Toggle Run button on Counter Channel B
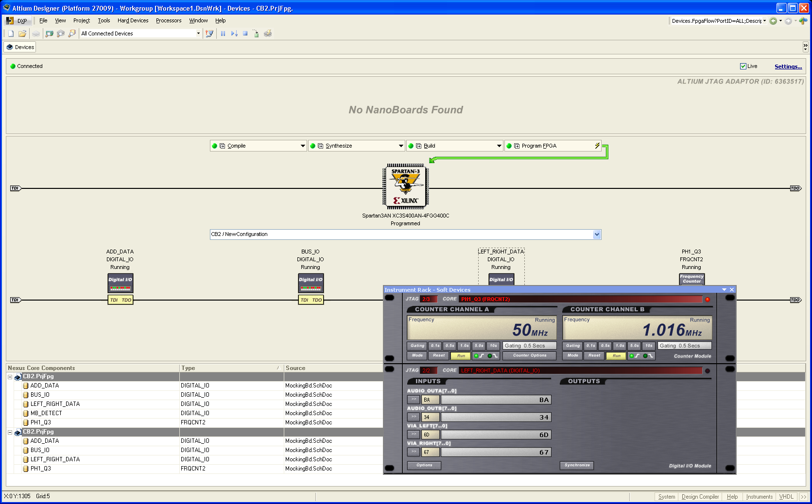This screenshot has width=812, height=504. tap(616, 356)
